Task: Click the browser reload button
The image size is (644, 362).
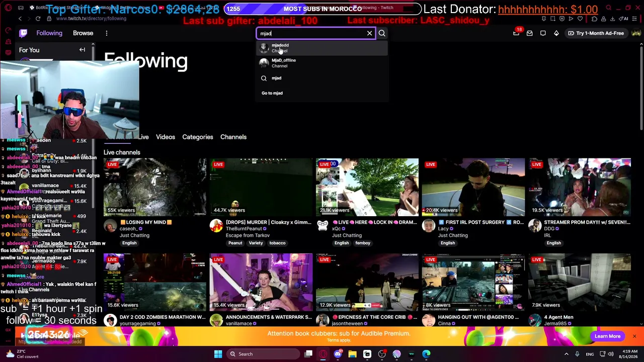Action: pyautogui.click(x=38, y=19)
